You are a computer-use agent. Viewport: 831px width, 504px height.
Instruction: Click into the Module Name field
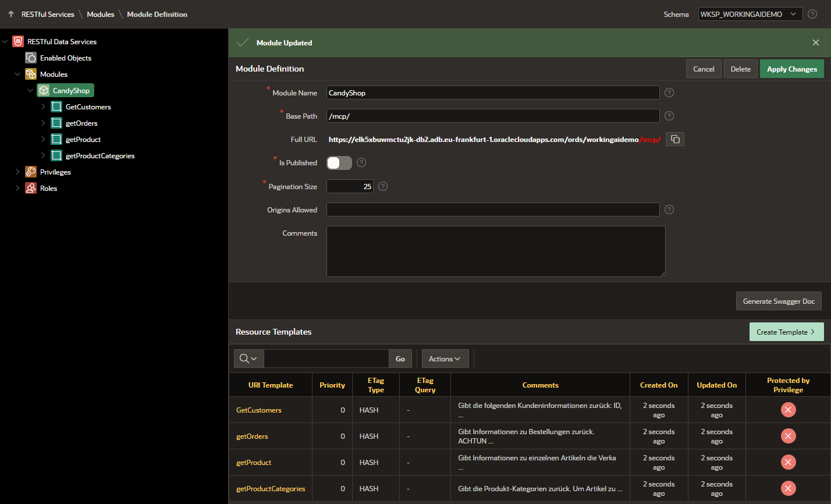click(x=493, y=93)
